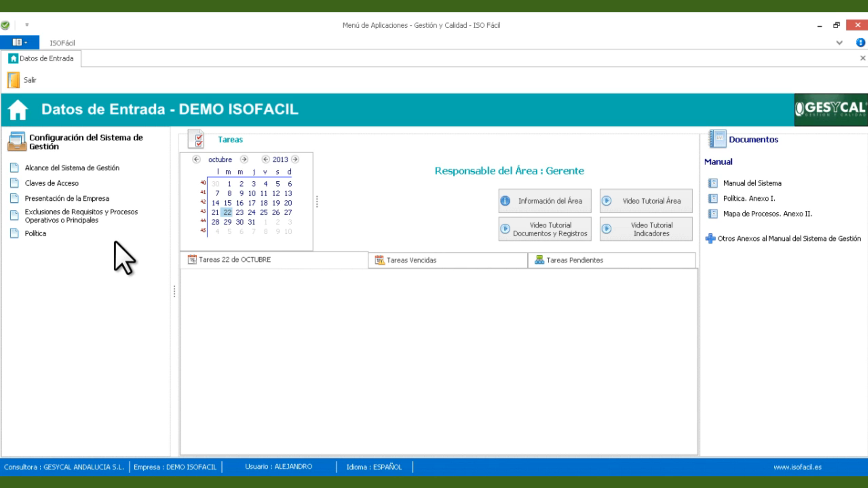Click the calendar icon on Tareas 22 de OCTUBRE tab

[x=192, y=260]
